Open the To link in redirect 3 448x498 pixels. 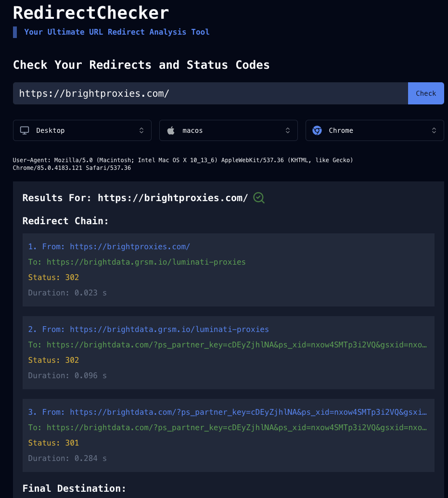237,427
